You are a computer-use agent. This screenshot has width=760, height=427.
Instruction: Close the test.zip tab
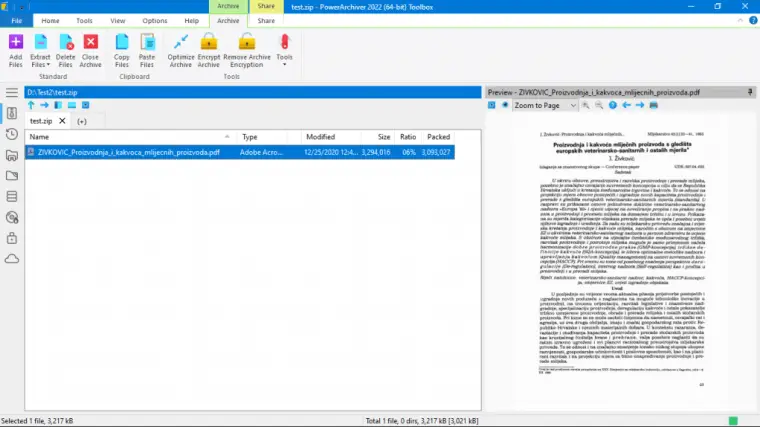62,121
